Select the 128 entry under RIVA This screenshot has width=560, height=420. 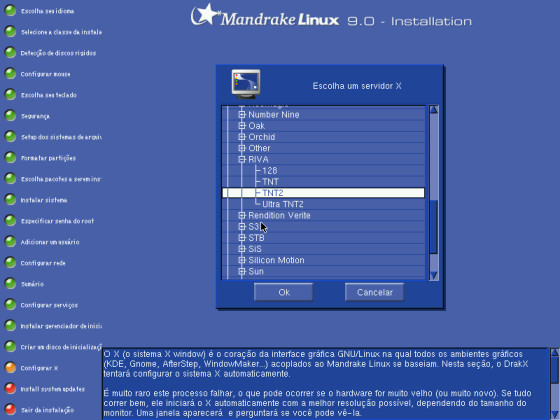click(270, 171)
